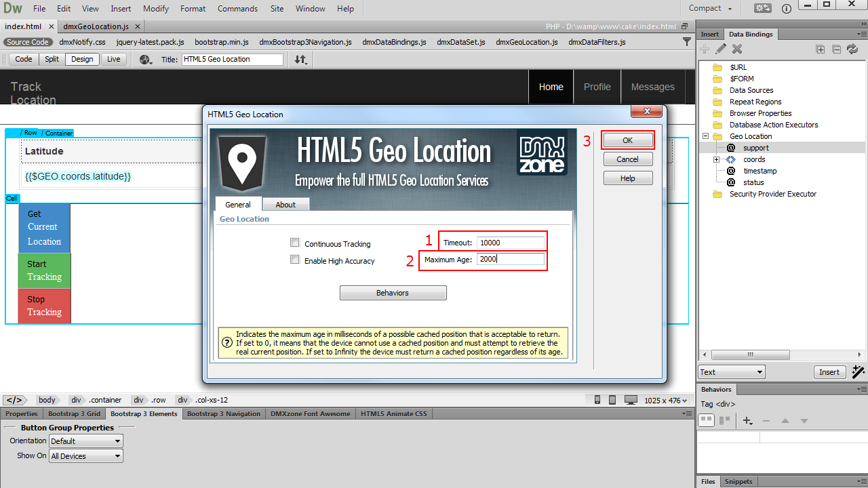Click the move behavior up arrow
The image size is (868, 488).
pos(785,421)
